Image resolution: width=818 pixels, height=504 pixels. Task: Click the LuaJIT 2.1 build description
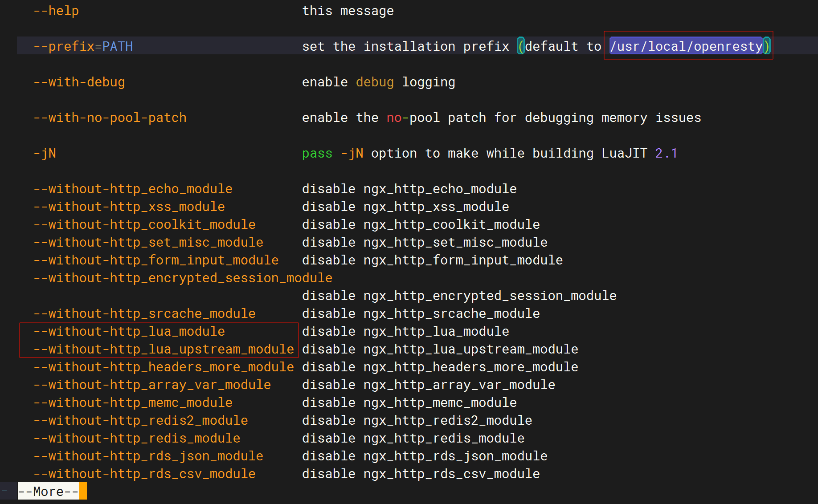(x=490, y=153)
